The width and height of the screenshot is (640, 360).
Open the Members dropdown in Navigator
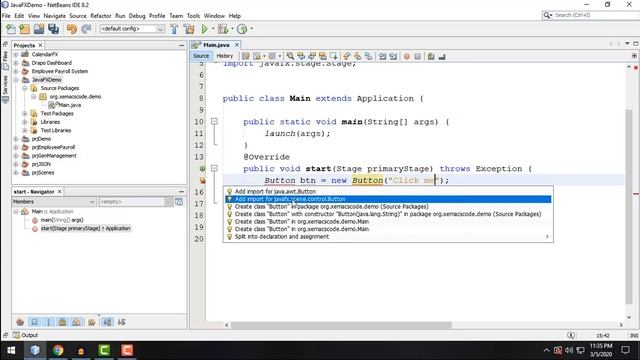(54, 202)
